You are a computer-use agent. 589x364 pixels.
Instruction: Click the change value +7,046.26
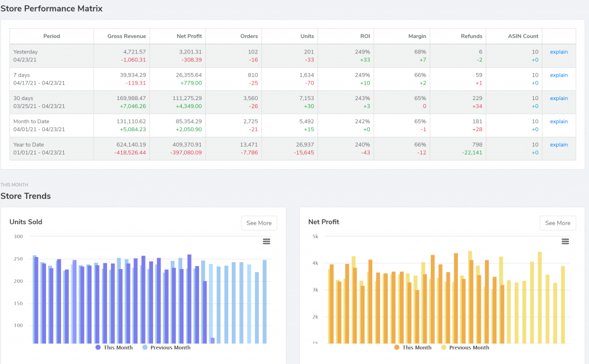click(133, 106)
